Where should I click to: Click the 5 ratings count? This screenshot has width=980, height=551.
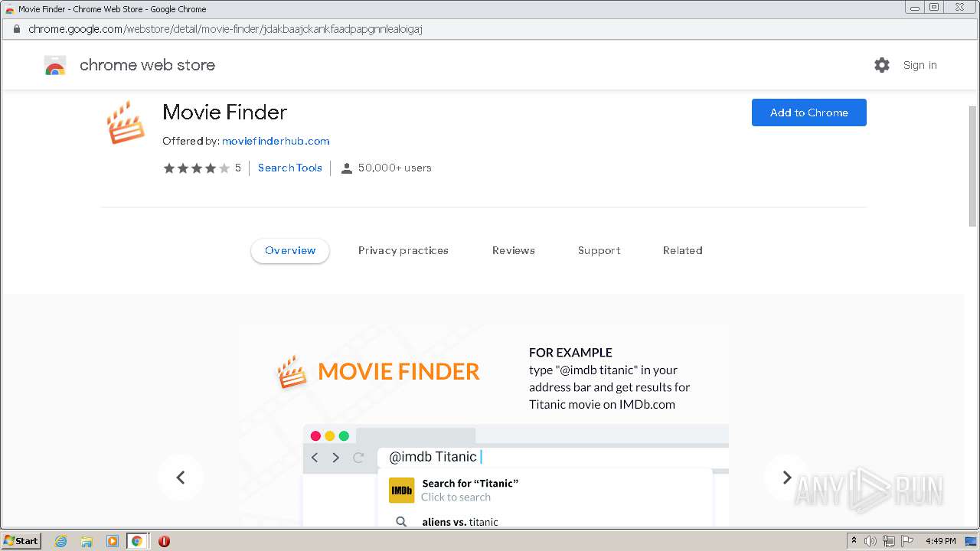click(x=238, y=168)
